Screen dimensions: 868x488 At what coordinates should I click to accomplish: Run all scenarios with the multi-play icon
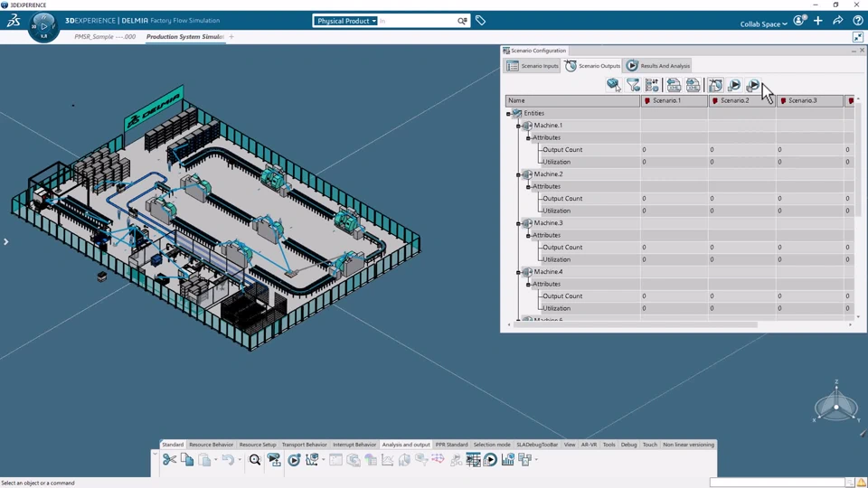753,85
